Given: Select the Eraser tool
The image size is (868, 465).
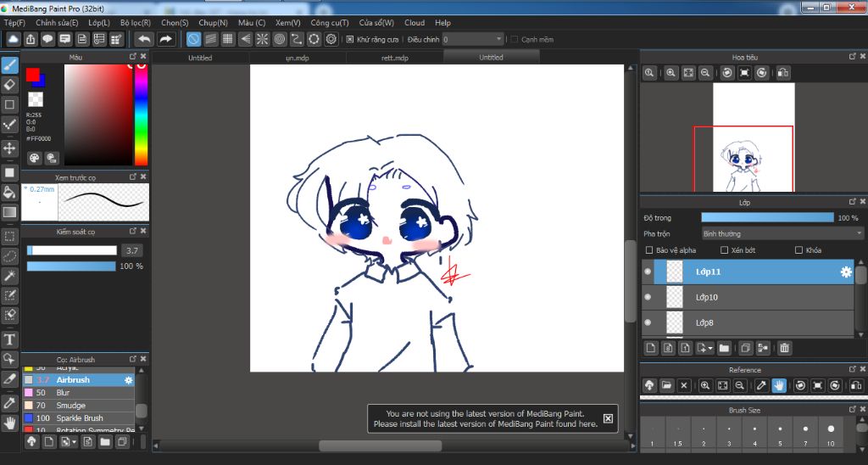Looking at the screenshot, I should [9, 85].
